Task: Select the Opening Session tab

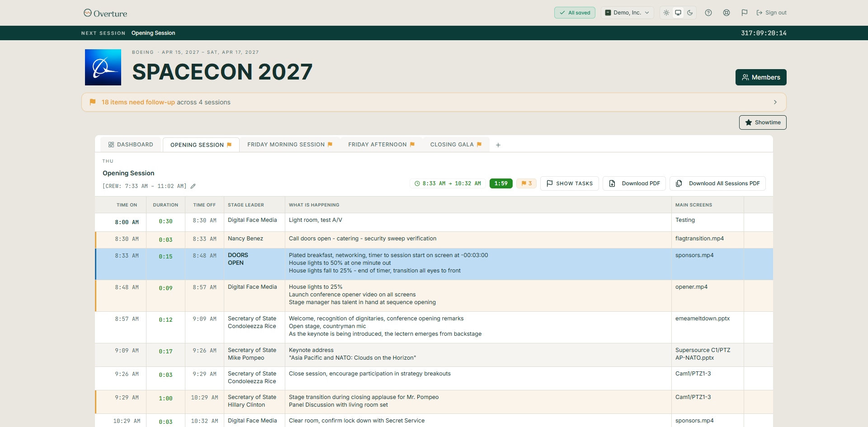Action: click(201, 145)
